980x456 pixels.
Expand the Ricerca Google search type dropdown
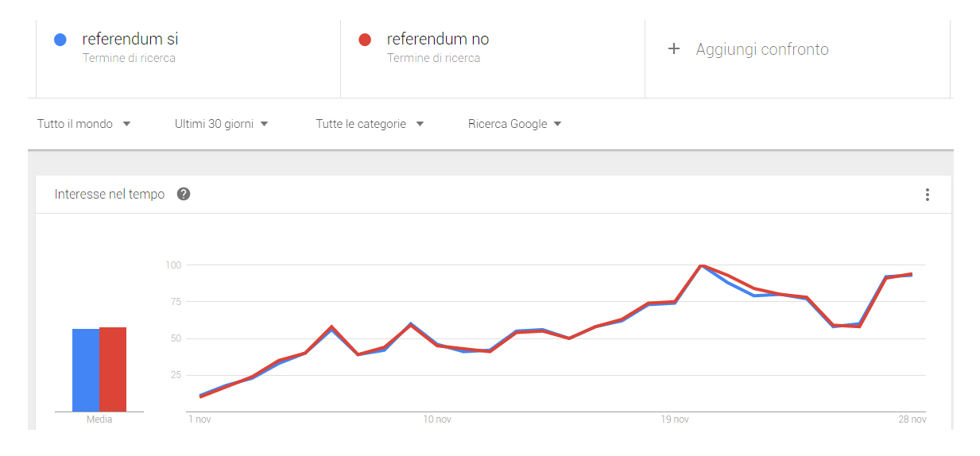[x=514, y=124]
